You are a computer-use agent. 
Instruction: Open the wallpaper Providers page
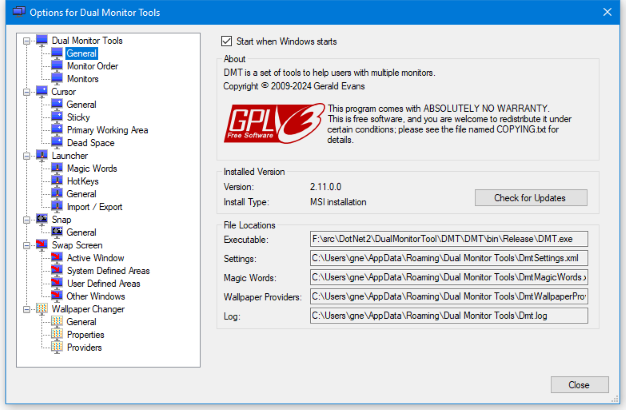pyautogui.click(x=84, y=347)
